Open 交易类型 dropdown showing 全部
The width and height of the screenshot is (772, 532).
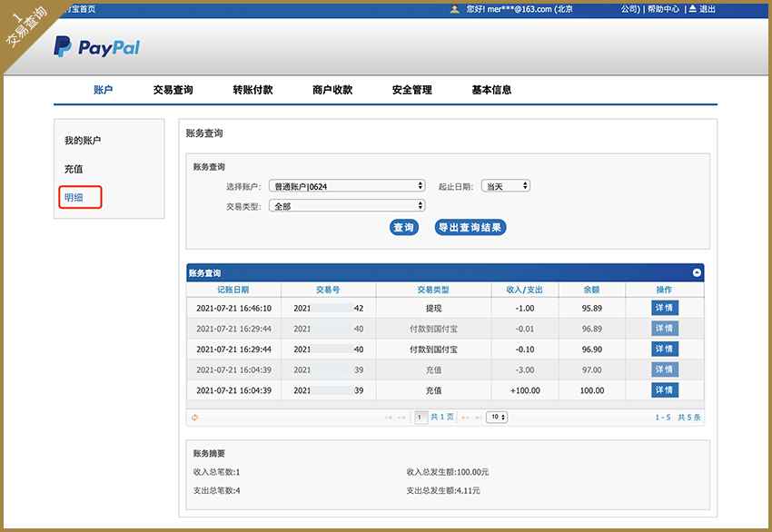[x=347, y=206]
